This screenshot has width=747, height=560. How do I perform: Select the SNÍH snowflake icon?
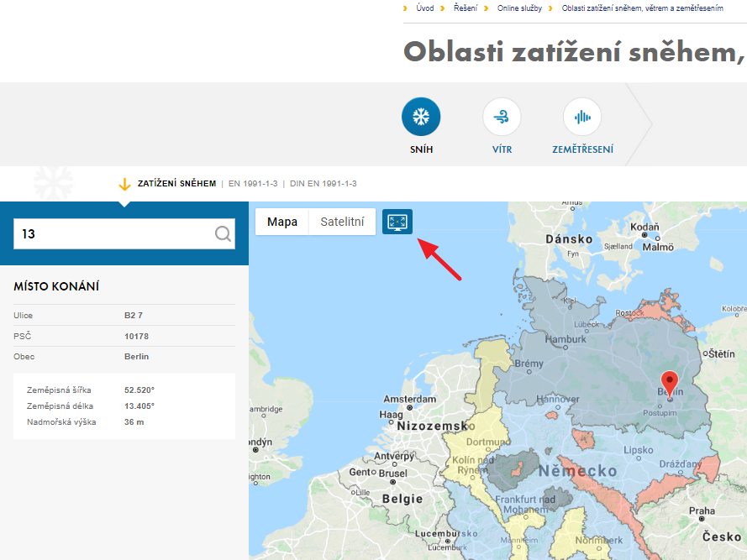pos(421,117)
